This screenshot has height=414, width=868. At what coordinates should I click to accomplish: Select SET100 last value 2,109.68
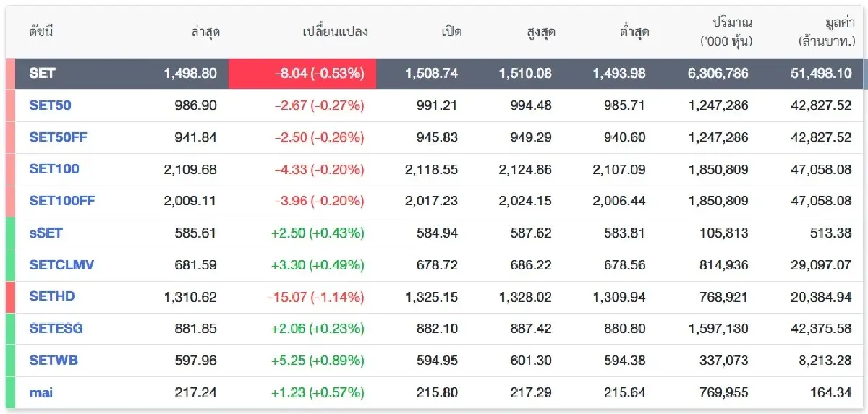190,169
